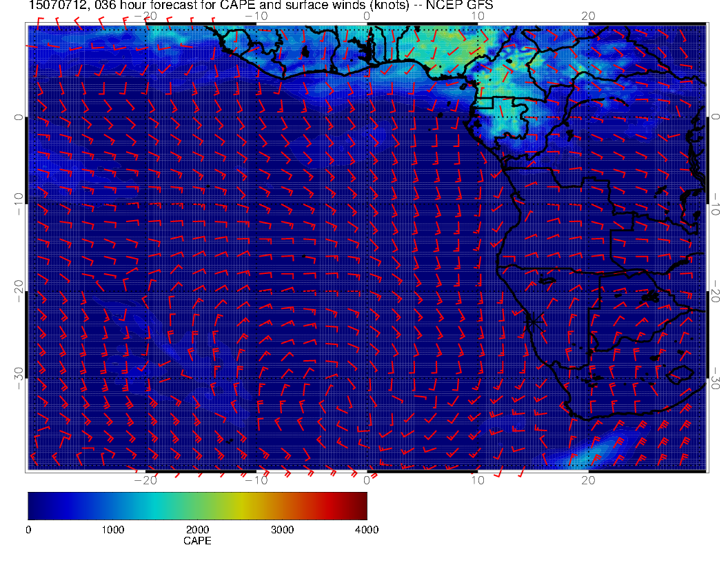The image size is (728, 563).
Task: Select the "10" longitude label on bottom axis
Action: point(477,480)
